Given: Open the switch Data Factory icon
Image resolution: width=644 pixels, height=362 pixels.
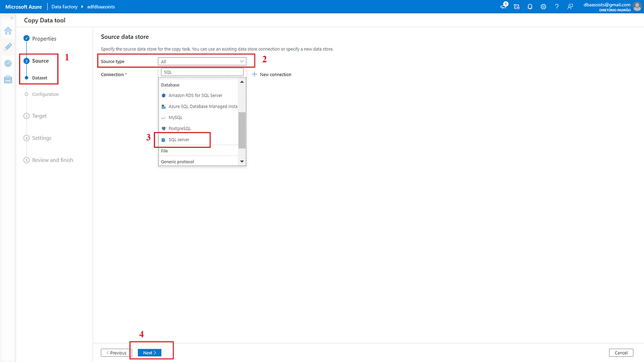Looking at the screenshot, I should click(517, 7).
